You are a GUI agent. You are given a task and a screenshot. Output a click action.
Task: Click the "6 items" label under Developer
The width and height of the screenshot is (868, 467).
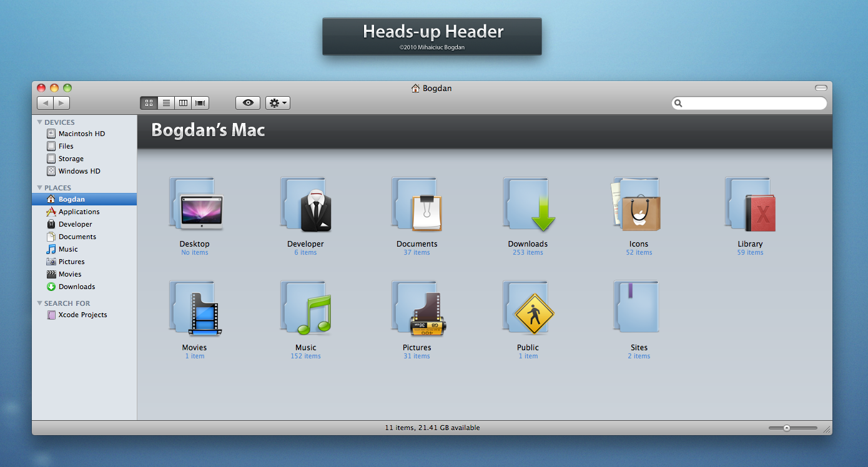[x=305, y=253]
